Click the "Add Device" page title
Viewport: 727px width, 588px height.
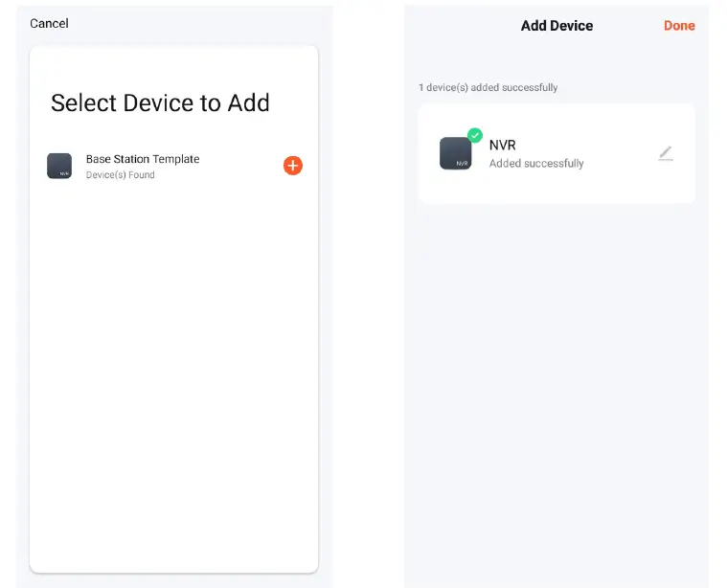pyautogui.click(x=557, y=26)
